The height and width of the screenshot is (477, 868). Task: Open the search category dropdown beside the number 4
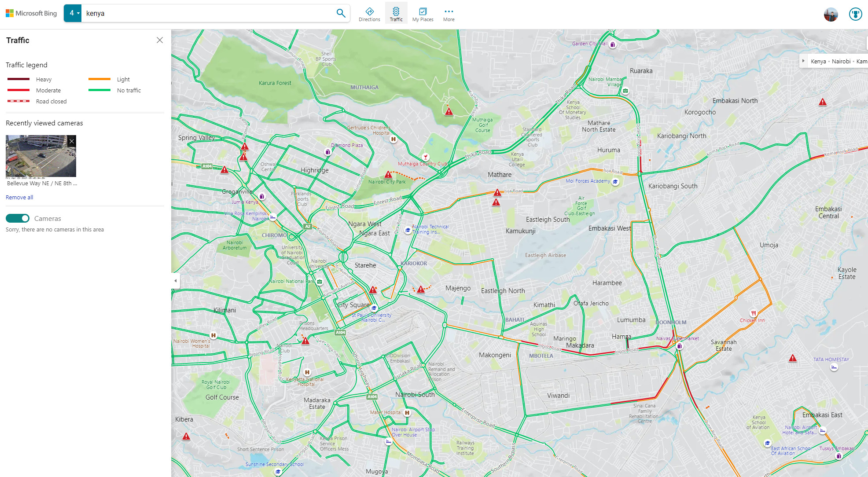point(77,13)
